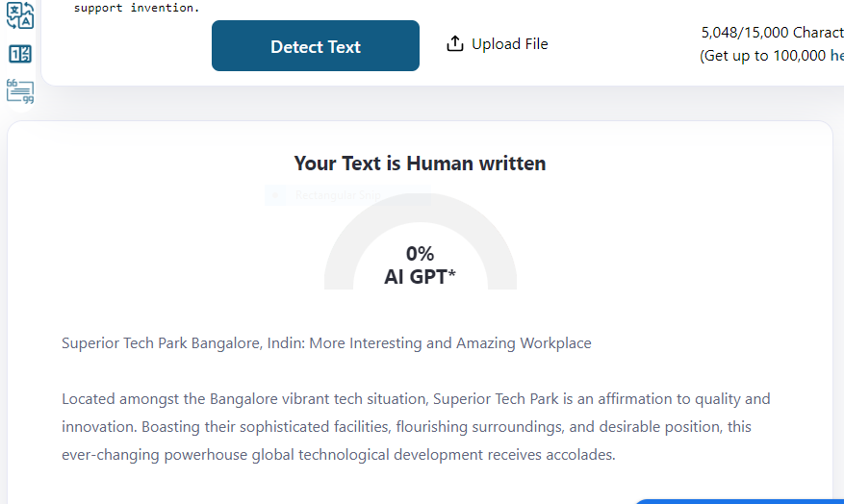Click the upload arrow icon

(455, 44)
